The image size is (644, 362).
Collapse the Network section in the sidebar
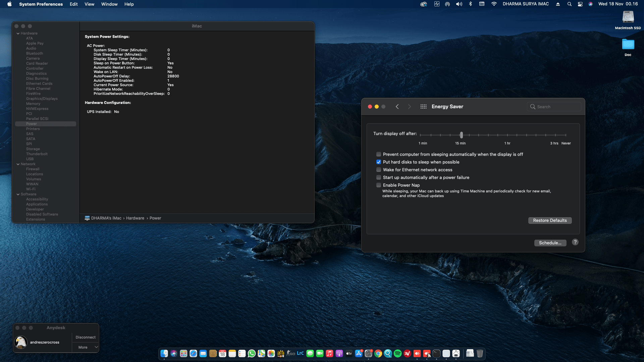[18, 164]
